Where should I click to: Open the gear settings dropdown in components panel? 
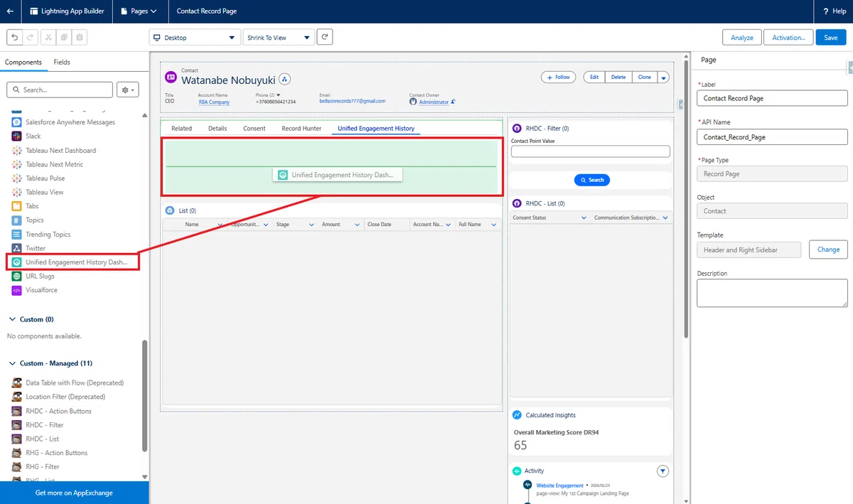[127, 90]
